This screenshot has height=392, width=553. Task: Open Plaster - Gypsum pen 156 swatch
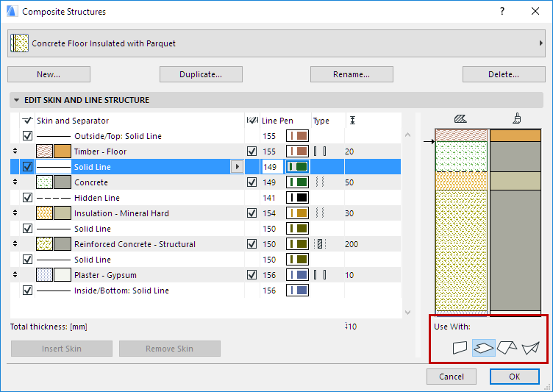tap(297, 275)
